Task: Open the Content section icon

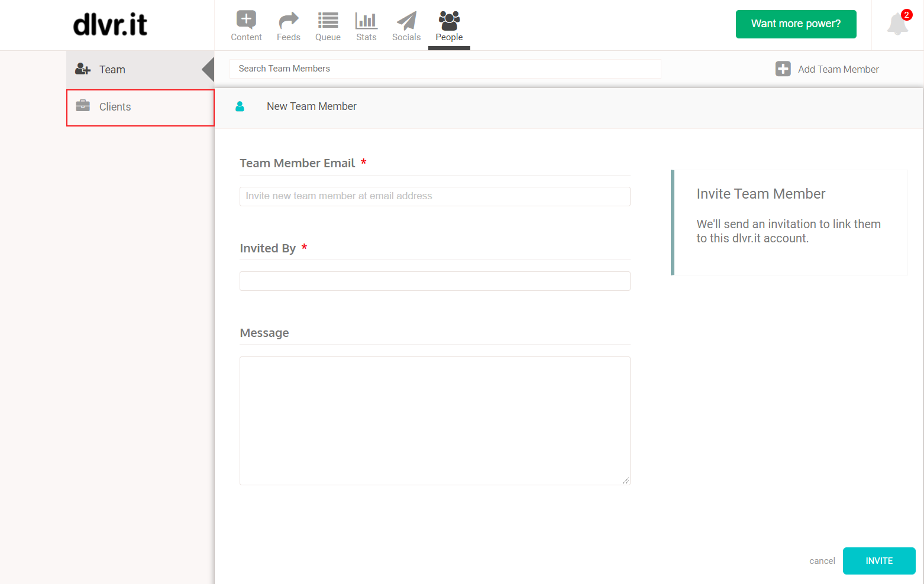Action: (246, 20)
